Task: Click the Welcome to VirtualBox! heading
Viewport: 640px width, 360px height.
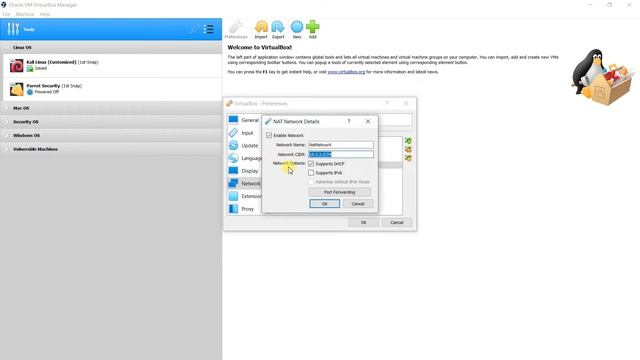Action: point(260,47)
